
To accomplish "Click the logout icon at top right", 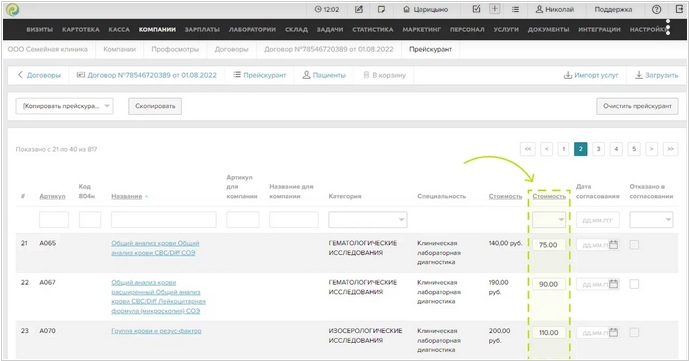I will [679, 9].
